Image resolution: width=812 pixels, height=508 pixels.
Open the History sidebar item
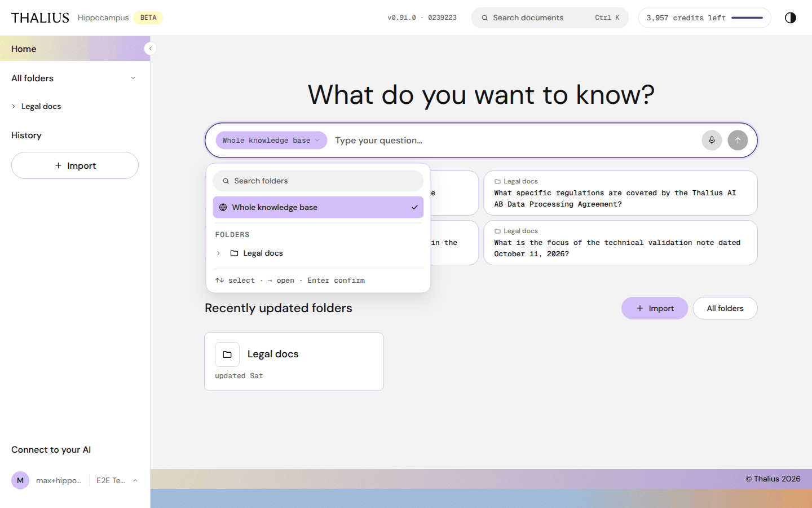pos(27,135)
